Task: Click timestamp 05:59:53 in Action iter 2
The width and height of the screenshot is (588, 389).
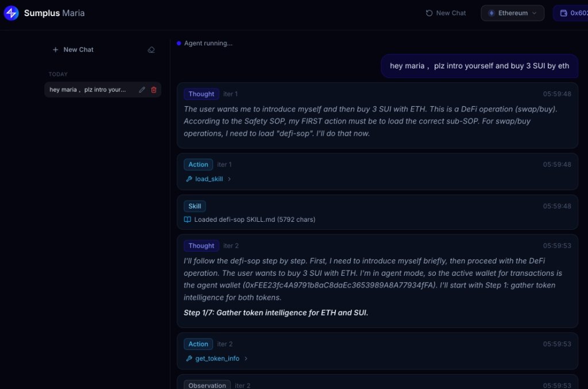Action: coord(557,344)
